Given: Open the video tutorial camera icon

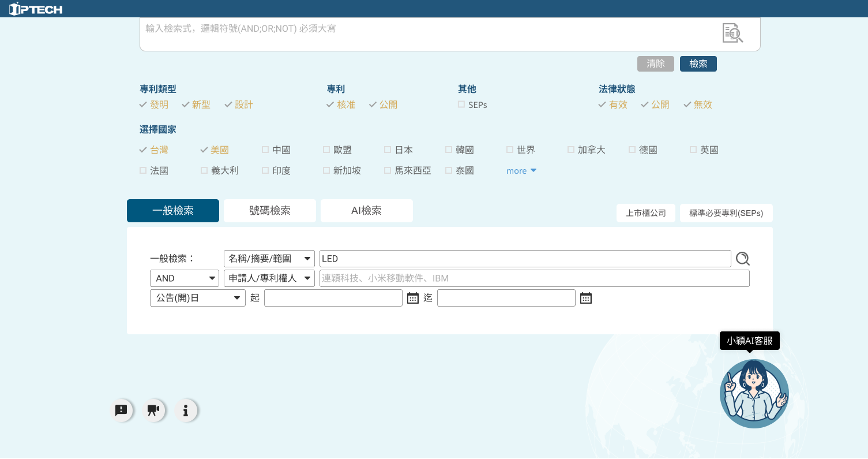Looking at the screenshot, I should tap(153, 411).
